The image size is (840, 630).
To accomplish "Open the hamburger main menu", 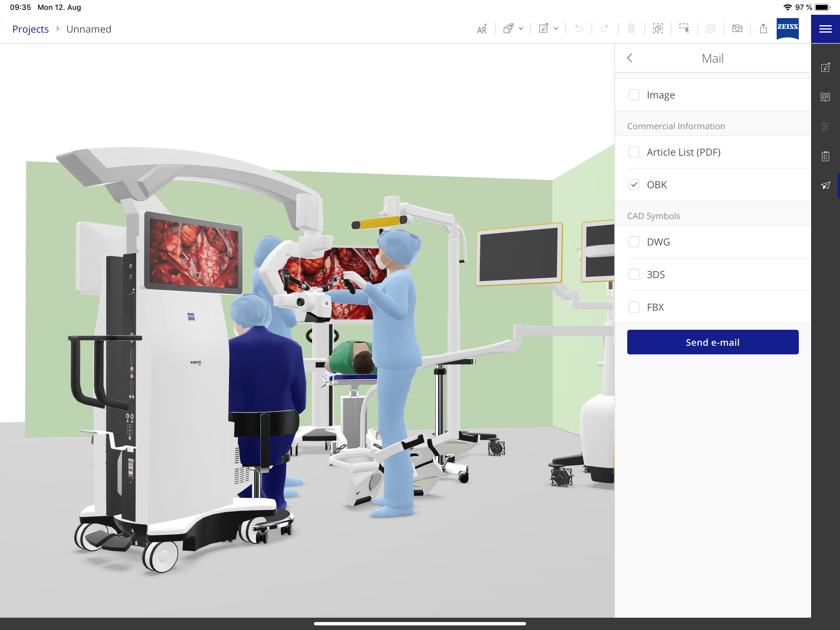I will pos(826,29).
